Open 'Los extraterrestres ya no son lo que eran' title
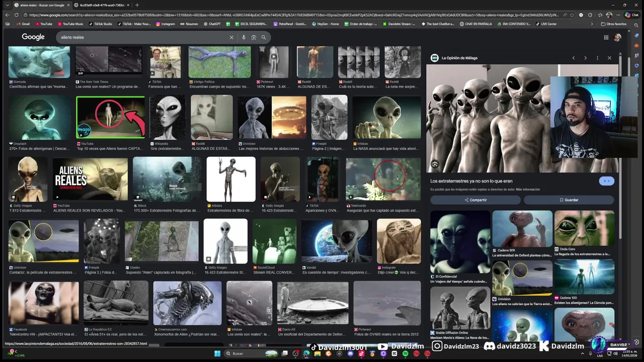The height and width of the screenshot is (362, 644). tap(471, 181)
